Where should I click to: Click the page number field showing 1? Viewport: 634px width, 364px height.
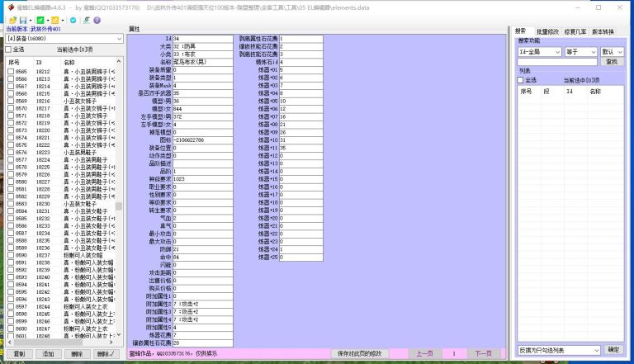(x=454, y=353)
